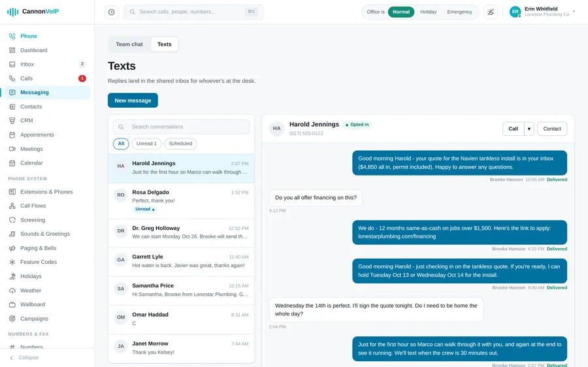Viewport: 588px width, 367px height.
Task: Click the Sounds & Greetings music icon
Action: click(x=12, y=234)
